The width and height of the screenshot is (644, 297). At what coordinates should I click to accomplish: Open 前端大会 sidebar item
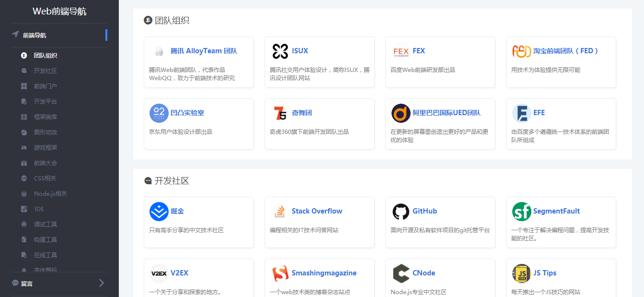[46, 163]
